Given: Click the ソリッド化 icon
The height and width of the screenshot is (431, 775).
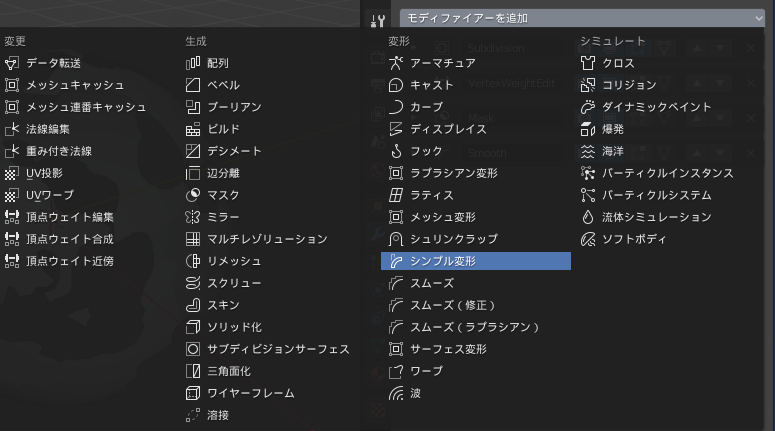Looking at the screenshot, I should coord(193,327).
